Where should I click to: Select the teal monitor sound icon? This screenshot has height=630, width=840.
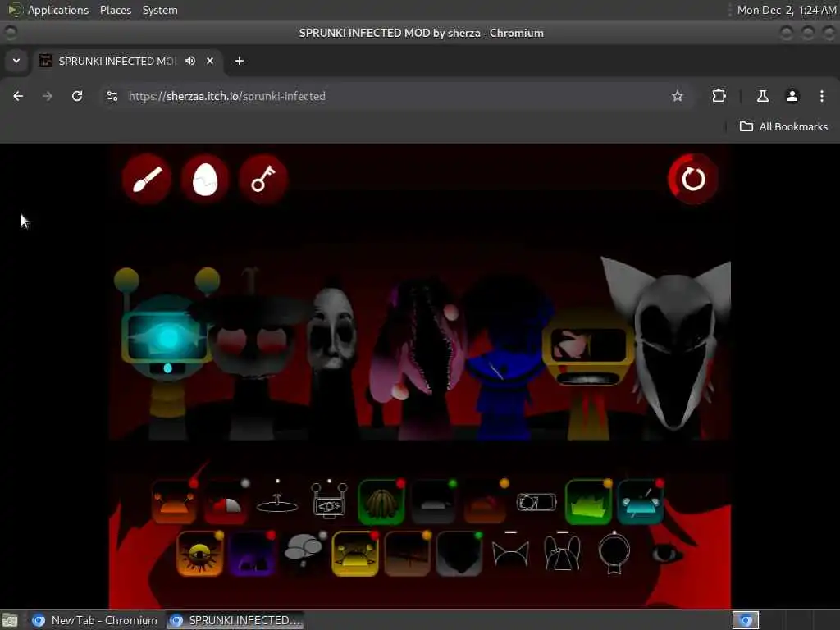tap(640, 502)
